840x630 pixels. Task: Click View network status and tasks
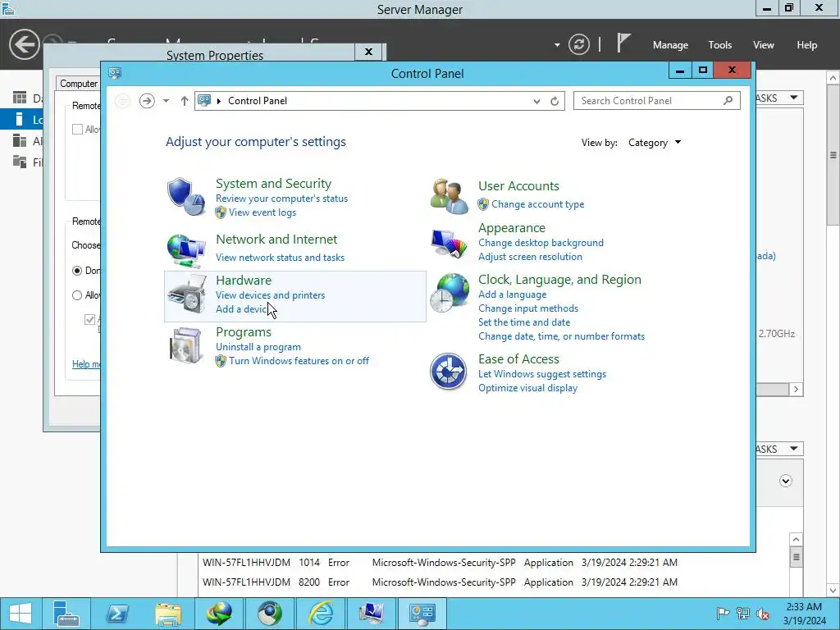click(x=281, y=258)
